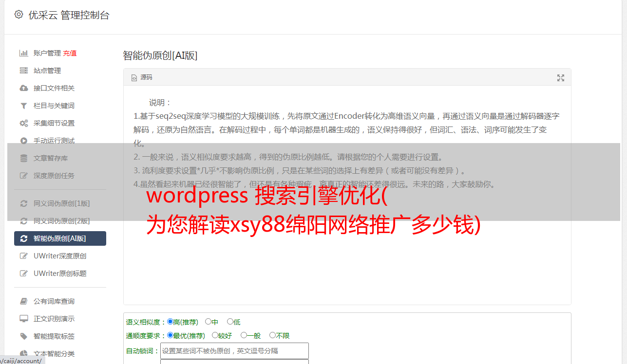Select 通顺度要求 一般 radio
Viewport: 627px width, 364px height.
(244, 335)
